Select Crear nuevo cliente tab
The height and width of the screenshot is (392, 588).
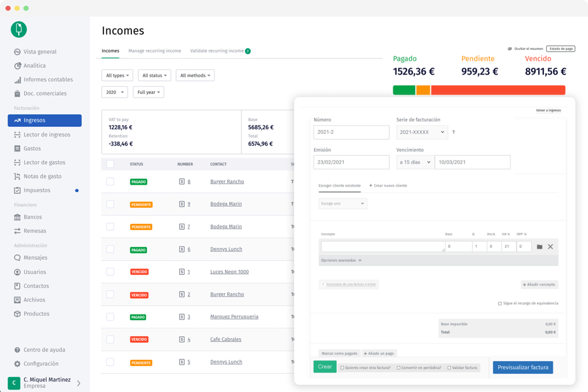click(388, 186)
